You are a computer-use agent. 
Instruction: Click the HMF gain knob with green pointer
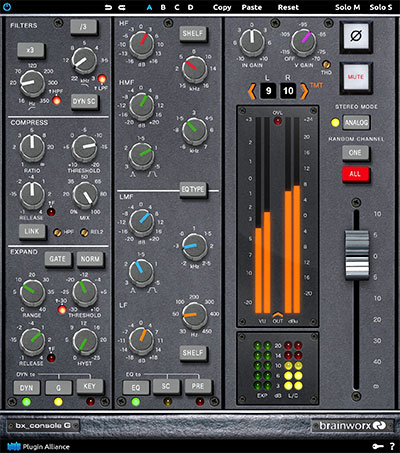[x=142, y=105]
